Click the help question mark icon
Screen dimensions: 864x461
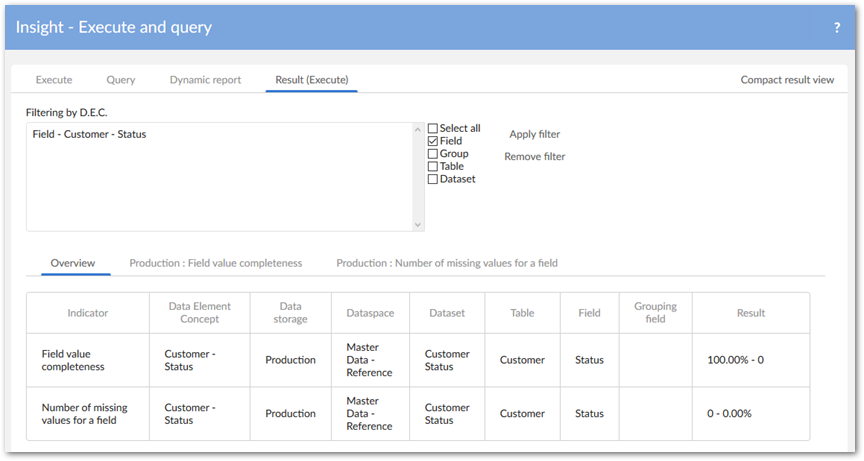point(837,28)
